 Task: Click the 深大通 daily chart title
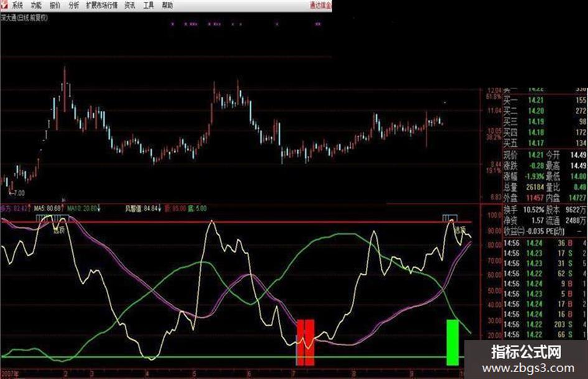[x=24, y=17]
